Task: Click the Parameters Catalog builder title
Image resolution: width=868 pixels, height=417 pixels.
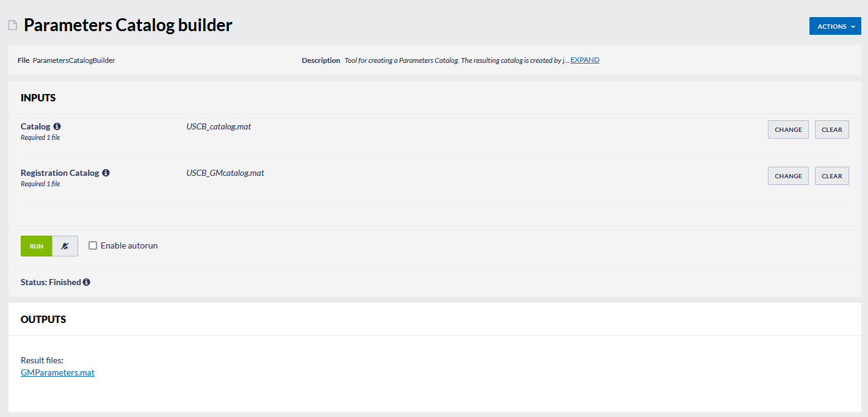Action: pos(128,25)
